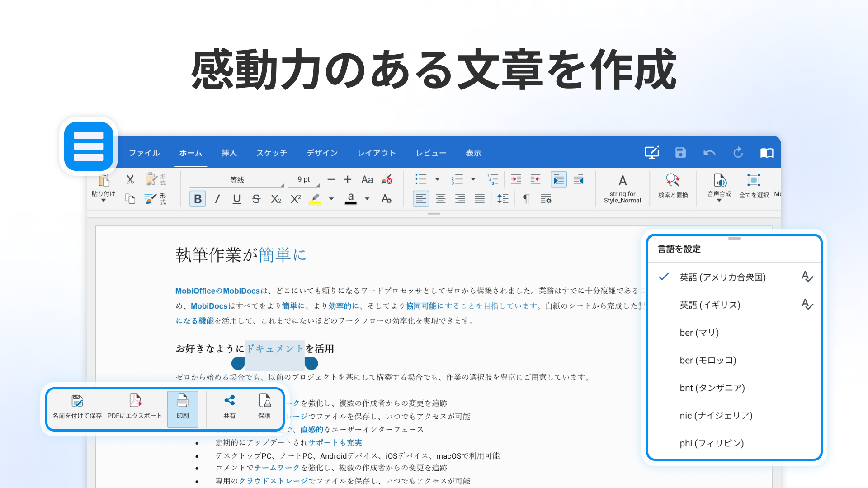Justify paragraph text
Viewport: 868px width, 488px height.
(480, 199)
